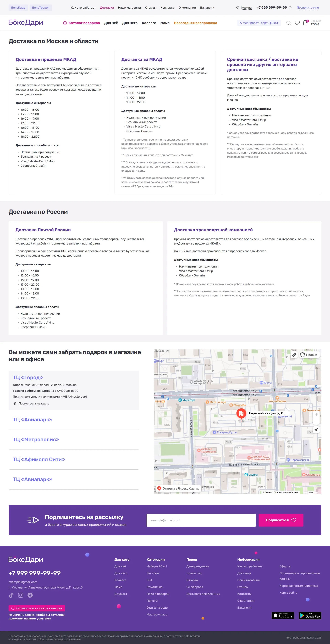
Task: Click Обратиться в службу качества button
Action: [37, 608]
